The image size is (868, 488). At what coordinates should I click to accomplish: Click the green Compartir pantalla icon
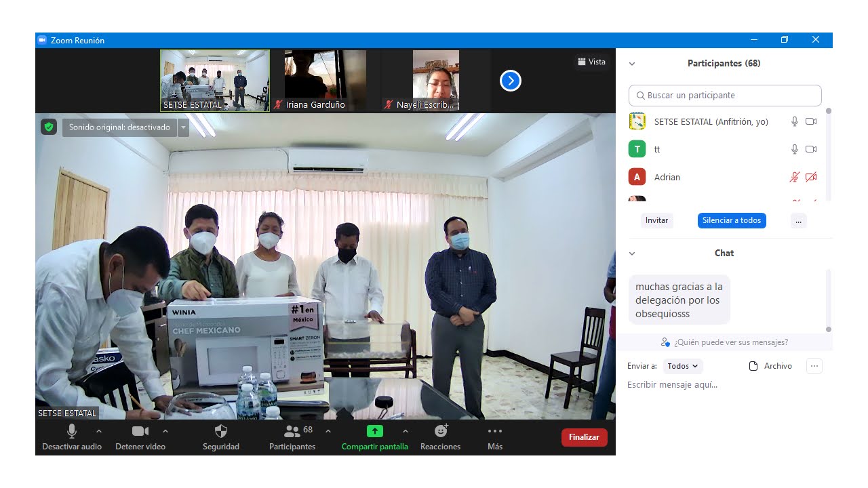tap(374, 432)
